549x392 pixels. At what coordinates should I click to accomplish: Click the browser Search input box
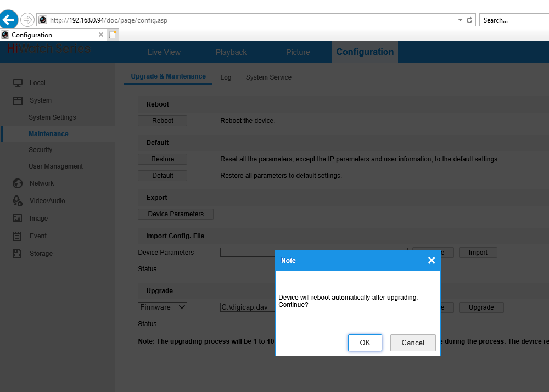(514, 20)
